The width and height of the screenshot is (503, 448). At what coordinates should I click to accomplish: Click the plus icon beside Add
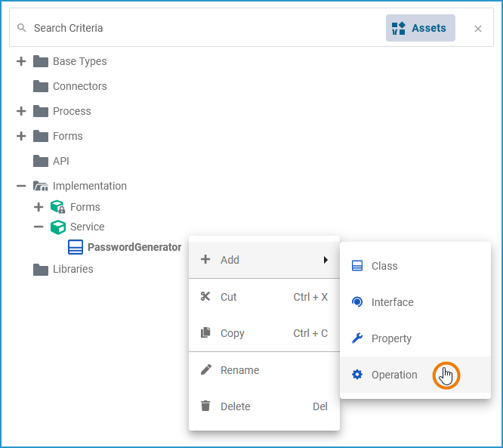point(205,259)
